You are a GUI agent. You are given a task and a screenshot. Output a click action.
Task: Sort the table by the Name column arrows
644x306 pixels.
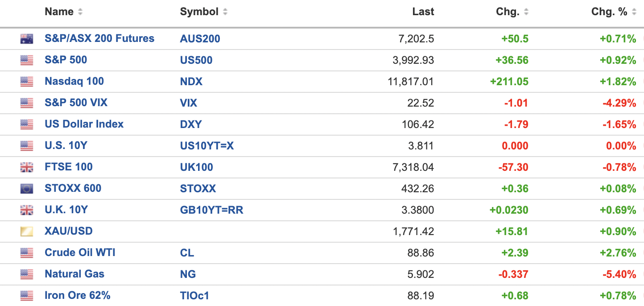80,12
